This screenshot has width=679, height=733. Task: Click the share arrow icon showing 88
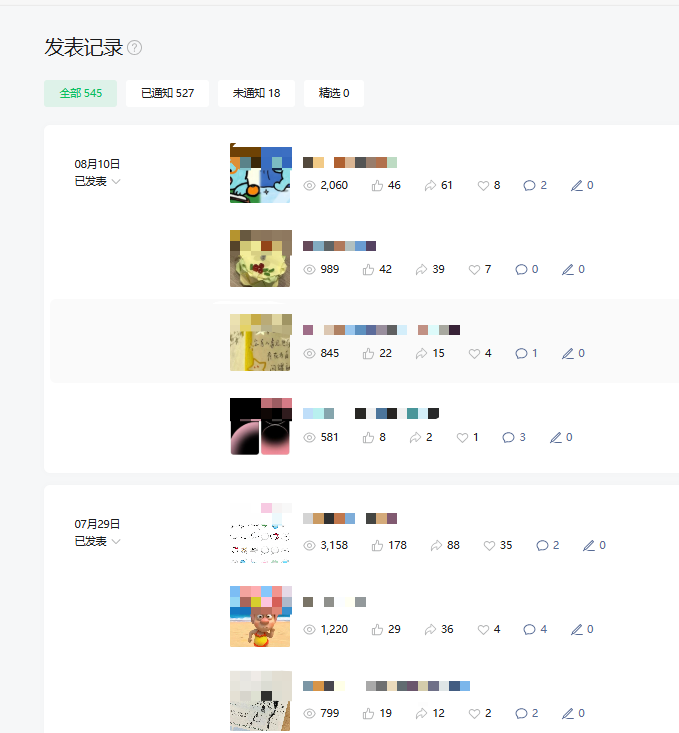436,546
